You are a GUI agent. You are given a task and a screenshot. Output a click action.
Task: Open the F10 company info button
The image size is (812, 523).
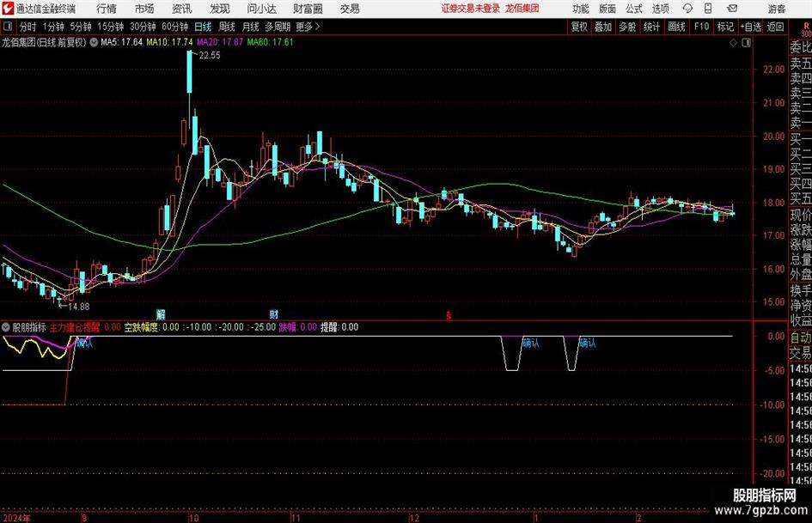point(702,27)
